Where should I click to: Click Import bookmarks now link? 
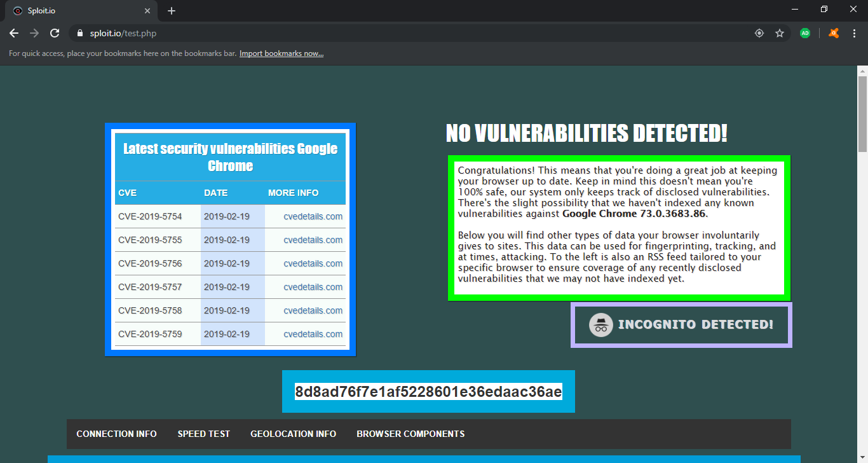pos(281,53)
